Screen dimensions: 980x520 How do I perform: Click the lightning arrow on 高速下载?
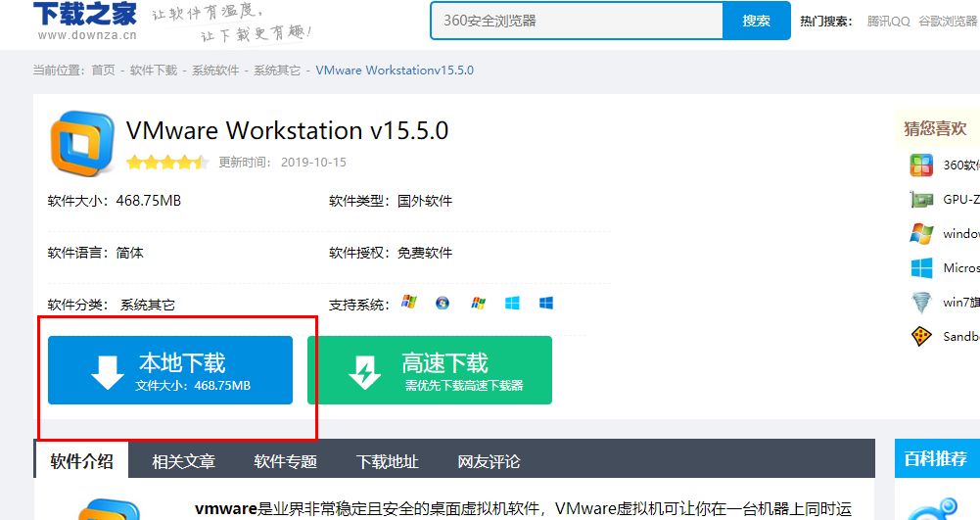pos(365,372)
